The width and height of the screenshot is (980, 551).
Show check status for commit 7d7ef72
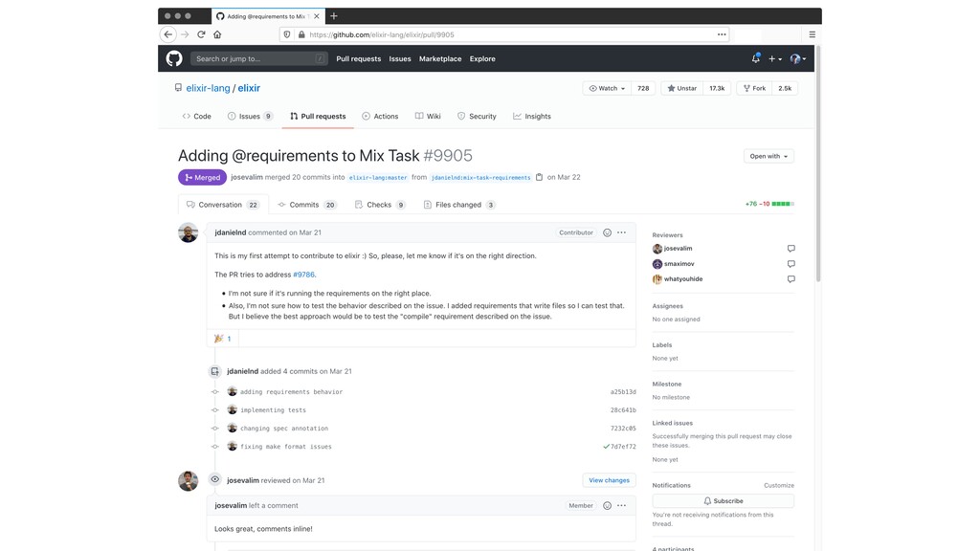tap(606, 447)
